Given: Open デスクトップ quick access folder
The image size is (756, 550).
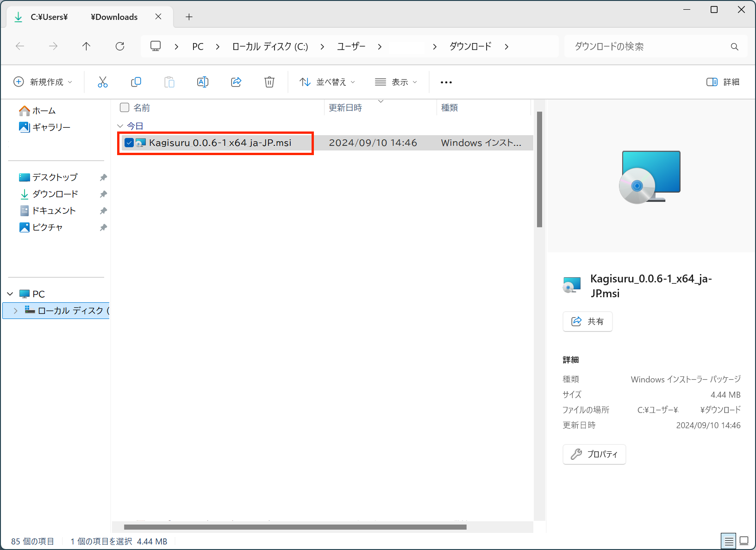Looking at the screenshot, I should click(x=48, y=177).
